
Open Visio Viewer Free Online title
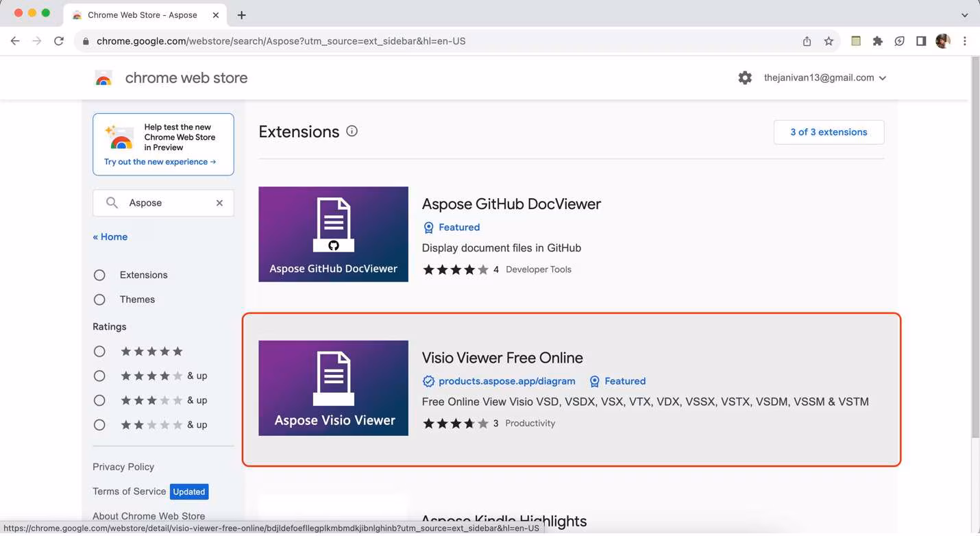pos(502,358)
